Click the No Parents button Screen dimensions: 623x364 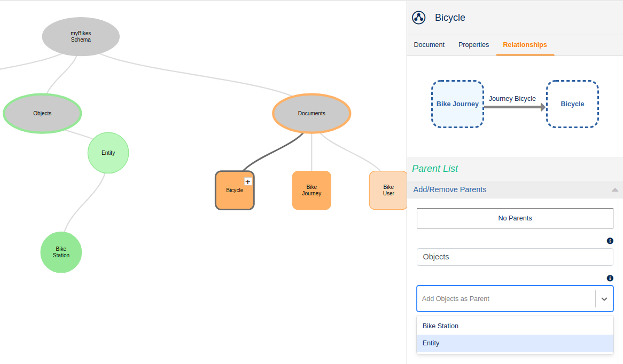[515, 218]
